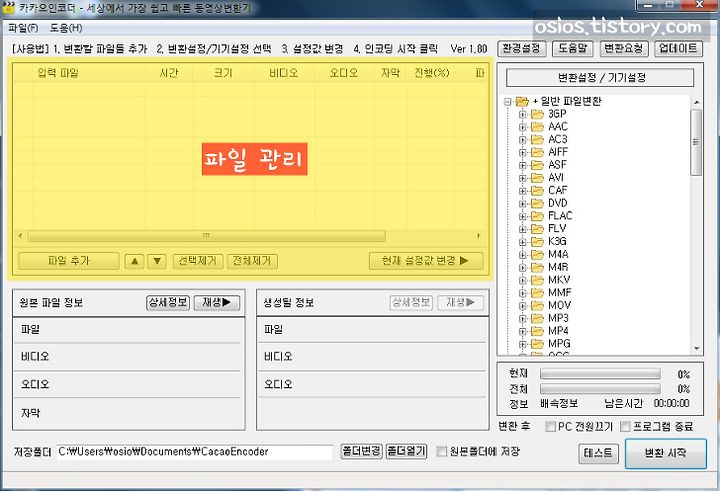Image resolution: width=720 pixels, height=491 pixels.
Task: Select the MMF folder icon
Action: (537, 293)
